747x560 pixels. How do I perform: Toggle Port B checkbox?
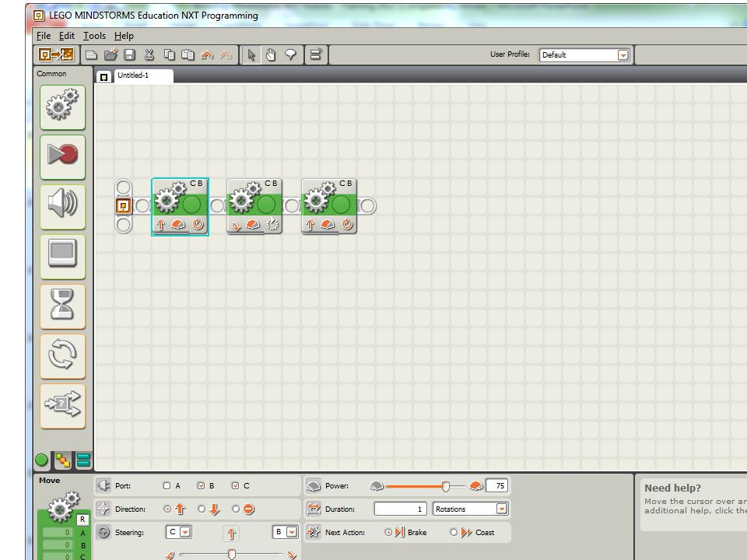201,485
